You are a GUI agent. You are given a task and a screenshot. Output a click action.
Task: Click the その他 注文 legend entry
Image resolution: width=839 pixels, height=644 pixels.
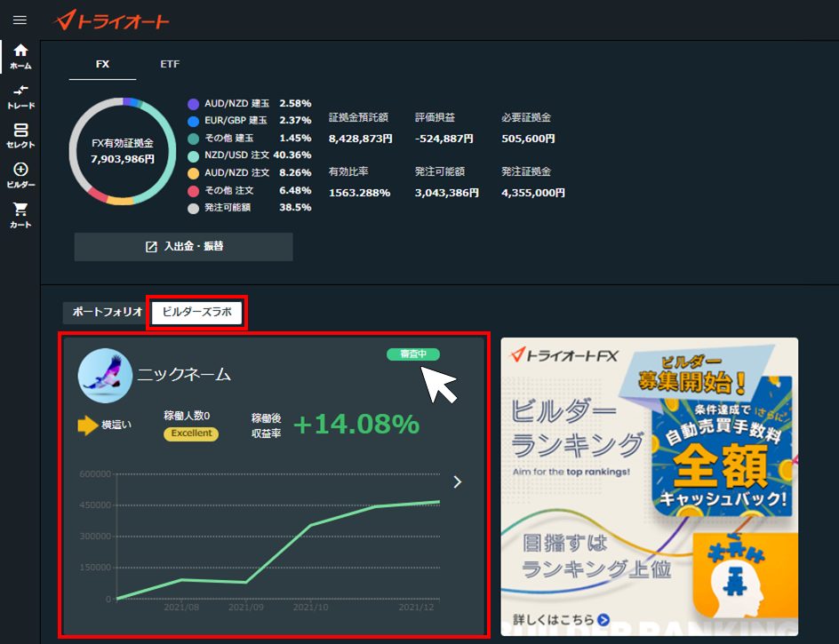click(x=250, y=190)
